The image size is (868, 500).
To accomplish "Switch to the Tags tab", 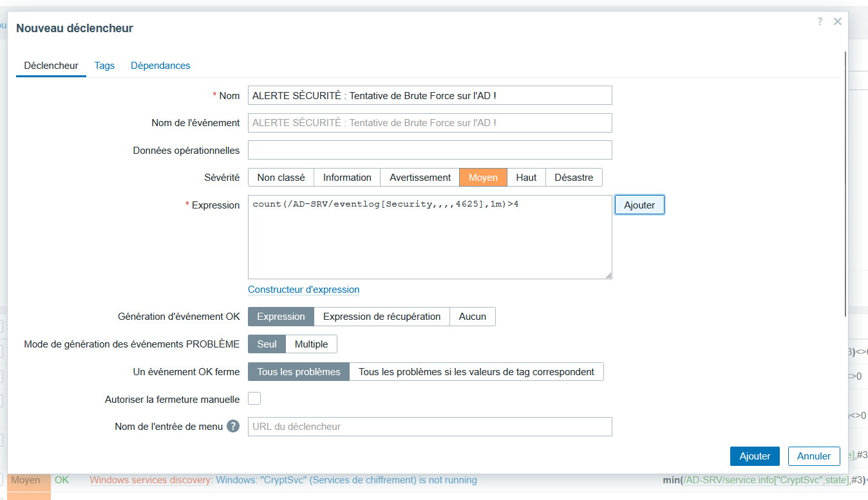I will click(104, 66).
